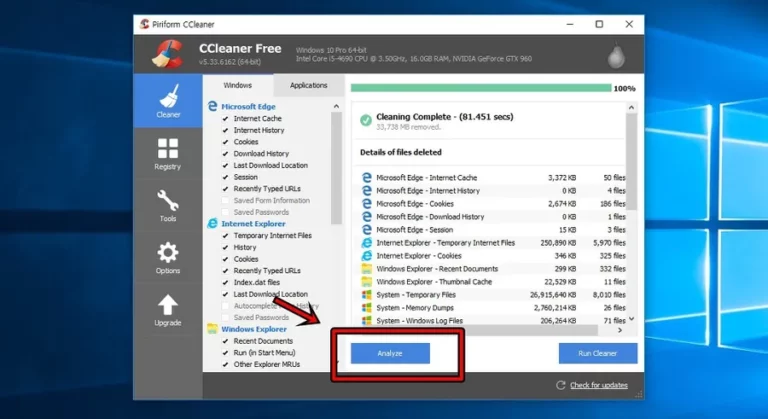Click right arrow of results horizontal scrollbar
This screenshot has height=419, width=768.
pos(620,330)
